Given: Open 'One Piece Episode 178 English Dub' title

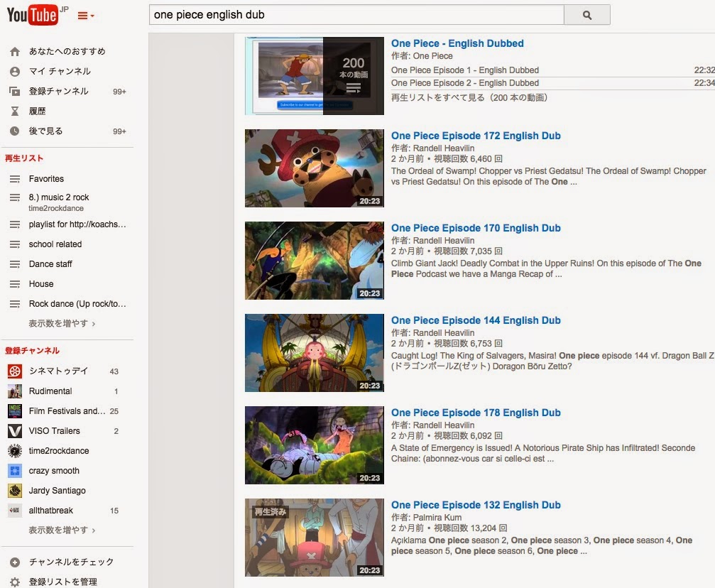Looking at the screenshot, I should tap(476, 413).
